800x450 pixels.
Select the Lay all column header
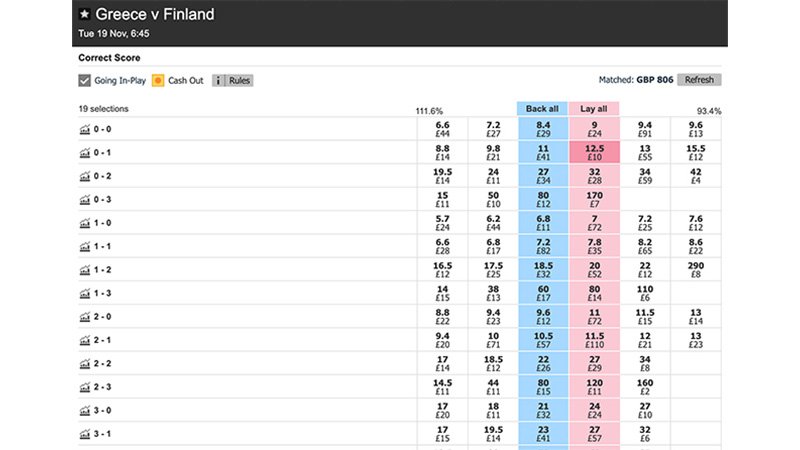(x=594, y=109)
